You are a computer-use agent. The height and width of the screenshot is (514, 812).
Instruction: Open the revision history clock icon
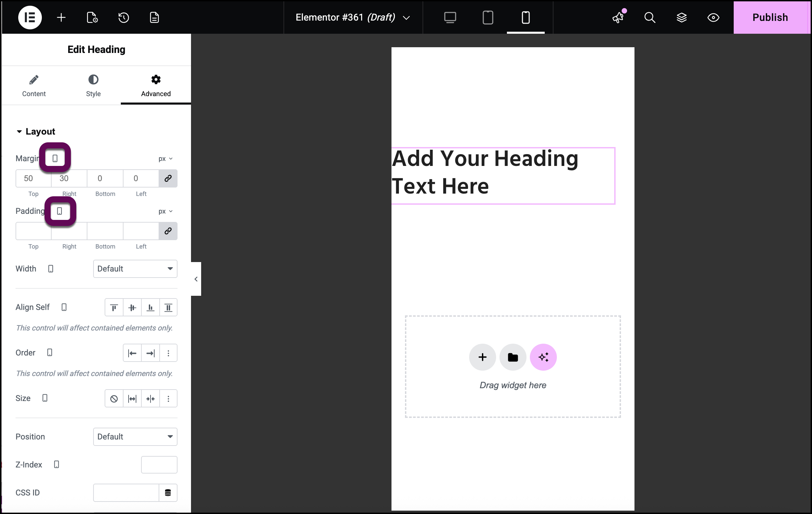[123, 17]
